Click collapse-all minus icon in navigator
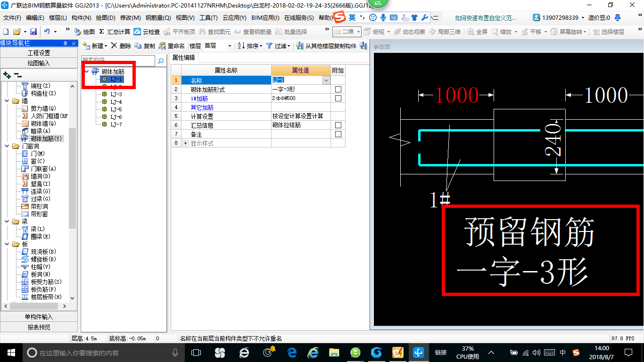This screenshot has height=362, width=644. click(x=18, y=74)
